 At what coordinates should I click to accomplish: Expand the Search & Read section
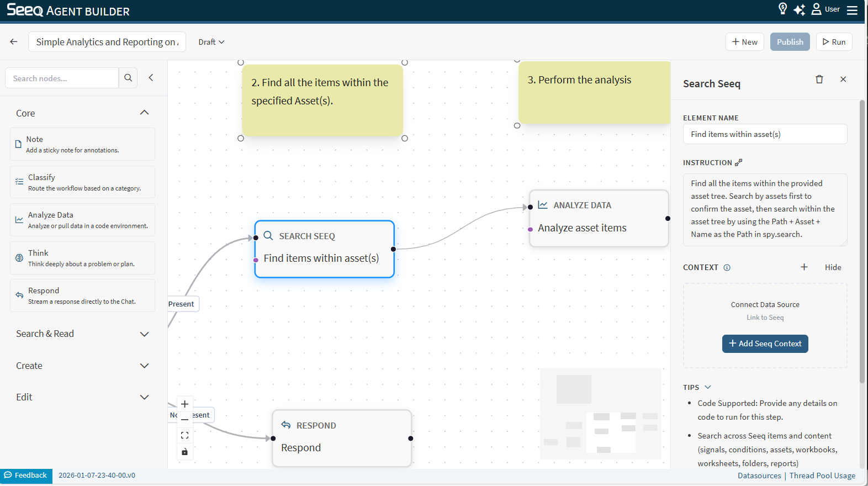(145, 334)
